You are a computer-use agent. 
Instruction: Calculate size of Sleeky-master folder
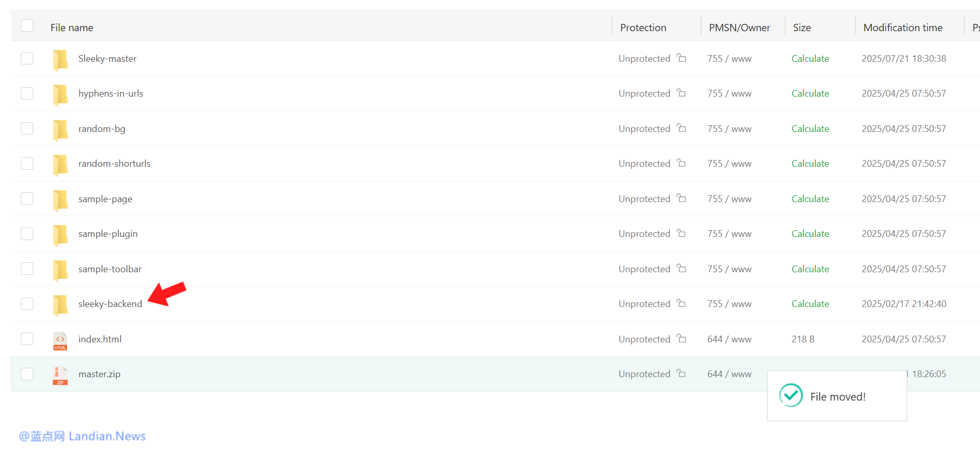810,59
